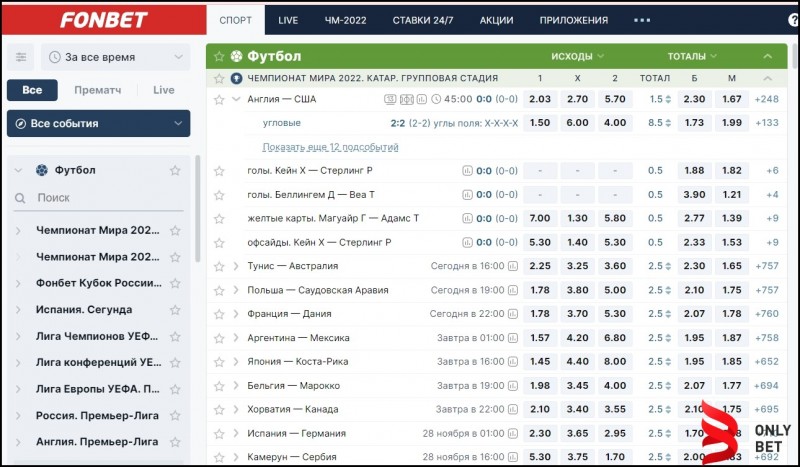Viewport: 800px width, 467px height.
Task: Open +248 more markets for Англия — США
Action: [767, 99]
